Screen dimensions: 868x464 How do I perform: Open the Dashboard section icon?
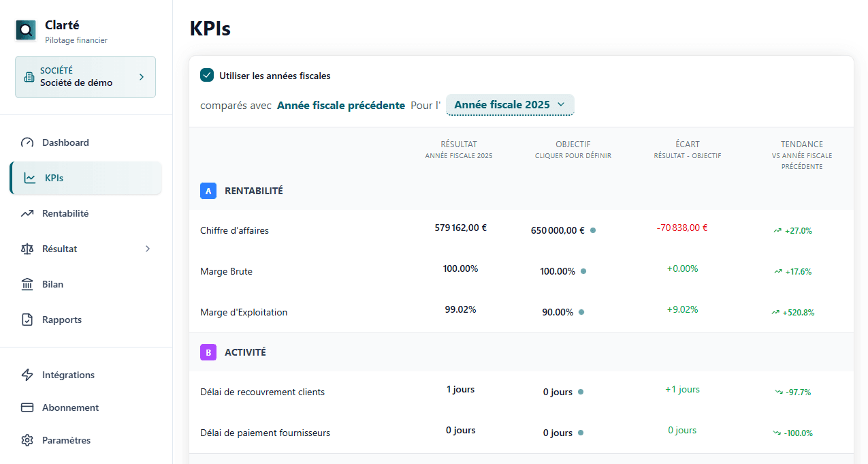click(x=27, y=142)
